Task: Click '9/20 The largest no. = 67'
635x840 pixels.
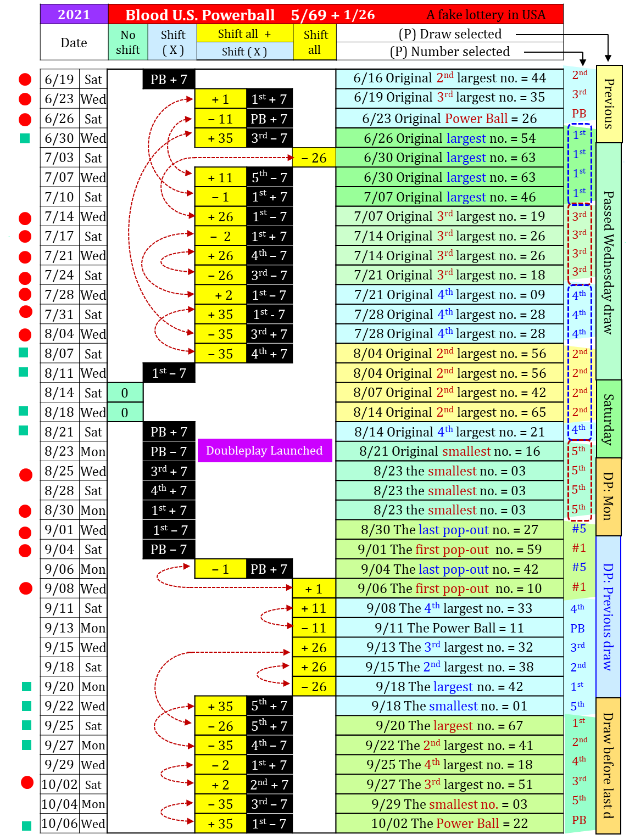Action: (450, 726)
